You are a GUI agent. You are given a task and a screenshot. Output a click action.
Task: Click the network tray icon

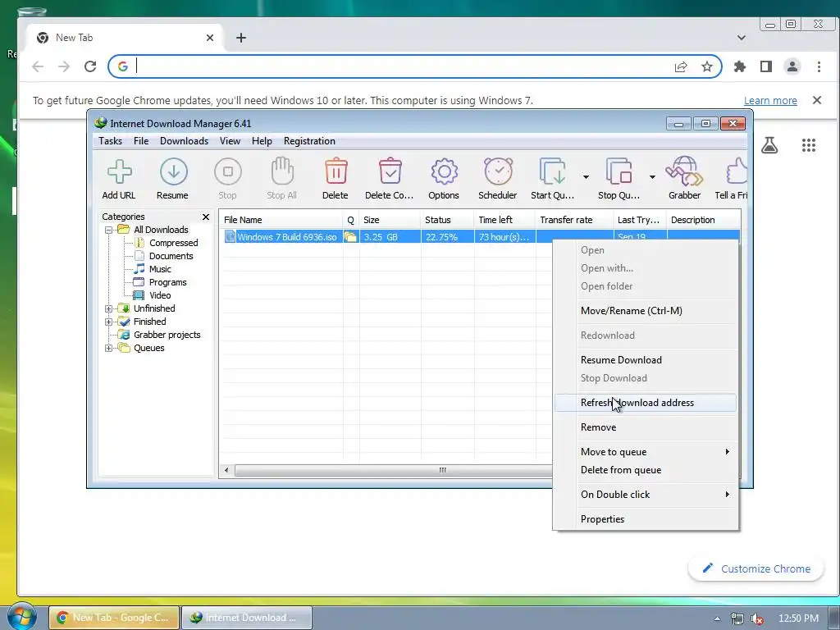(737, 619)
